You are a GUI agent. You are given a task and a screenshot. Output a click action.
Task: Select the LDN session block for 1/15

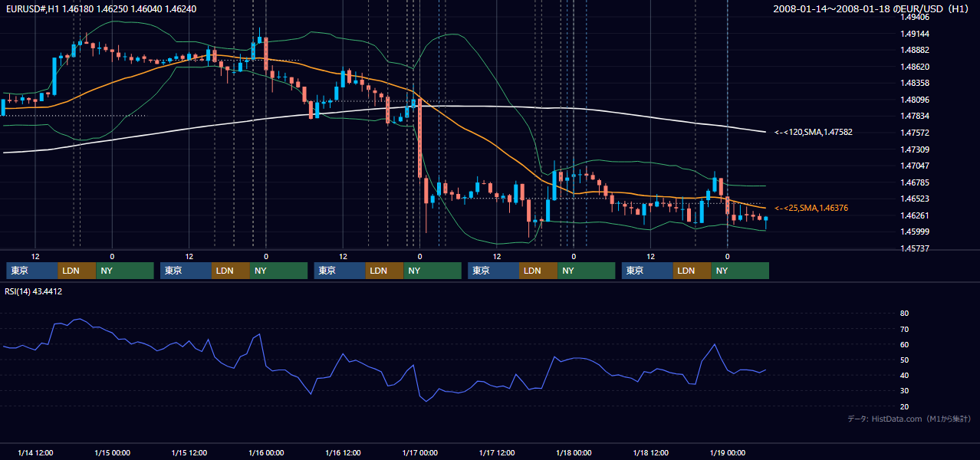pyautogui.click(x=232, y=271)
